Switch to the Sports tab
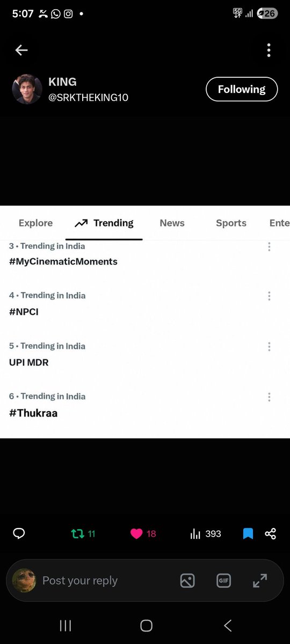 pyautogui.click(x=231, y=223)
